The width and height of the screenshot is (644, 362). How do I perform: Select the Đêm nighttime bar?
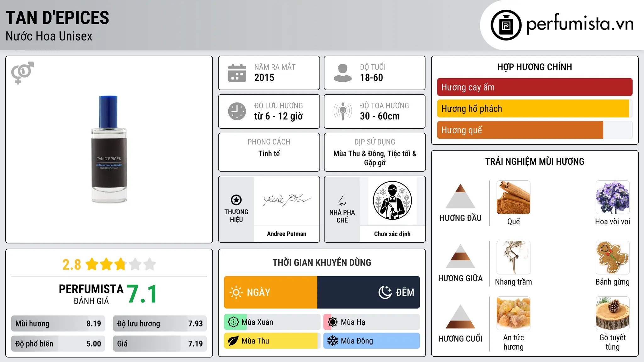[x=369, y=292]
